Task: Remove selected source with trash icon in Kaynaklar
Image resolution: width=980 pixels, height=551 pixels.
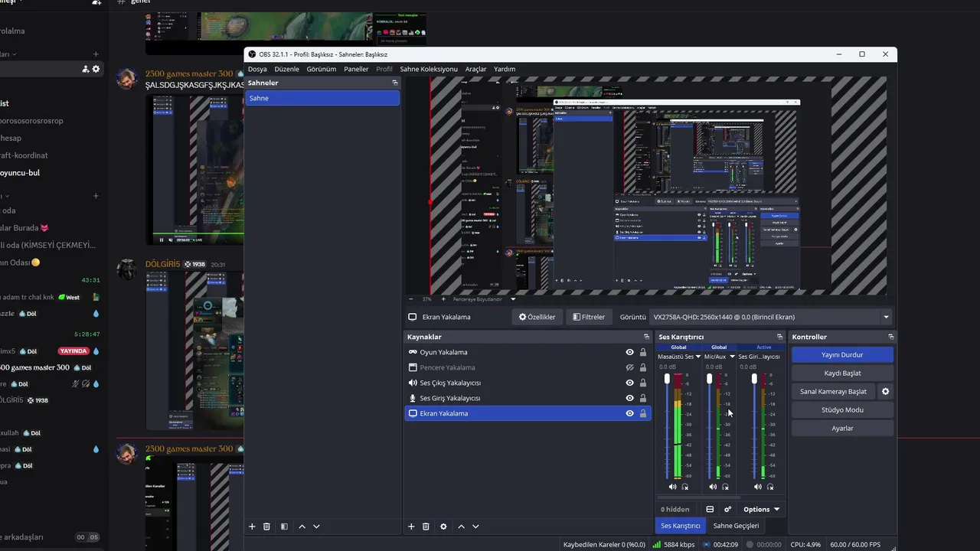Action: pos(426,527)
